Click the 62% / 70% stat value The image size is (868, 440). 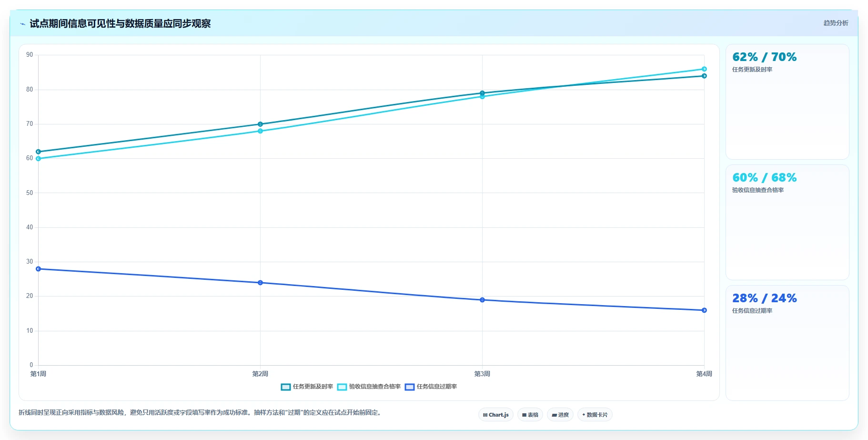(x=764, y=57)
